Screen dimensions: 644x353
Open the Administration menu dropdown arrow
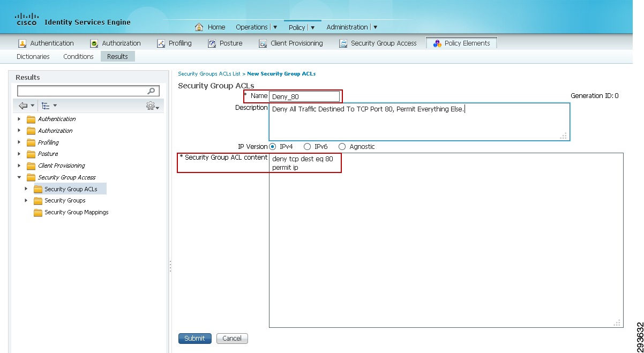click(375, 27)
